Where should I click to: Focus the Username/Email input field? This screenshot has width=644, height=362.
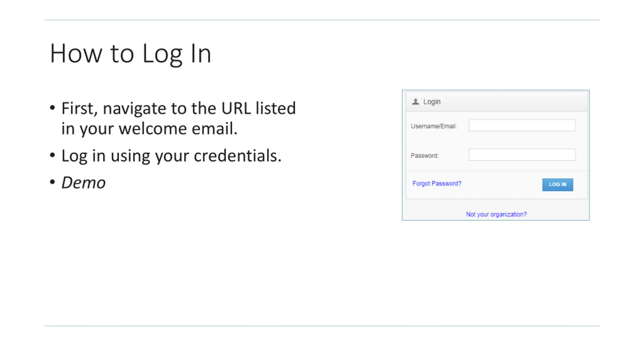coord(522,125)
